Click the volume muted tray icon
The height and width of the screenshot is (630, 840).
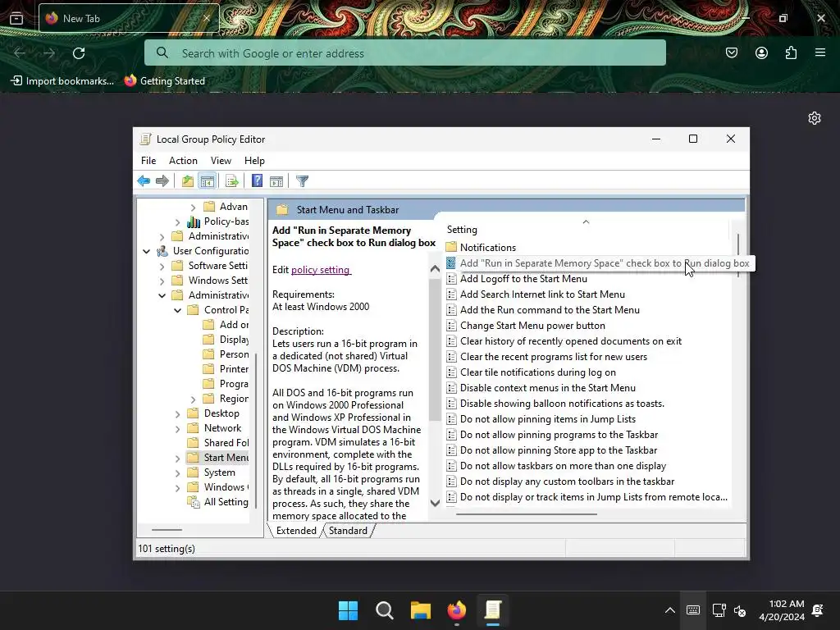(x=740, y=610)
